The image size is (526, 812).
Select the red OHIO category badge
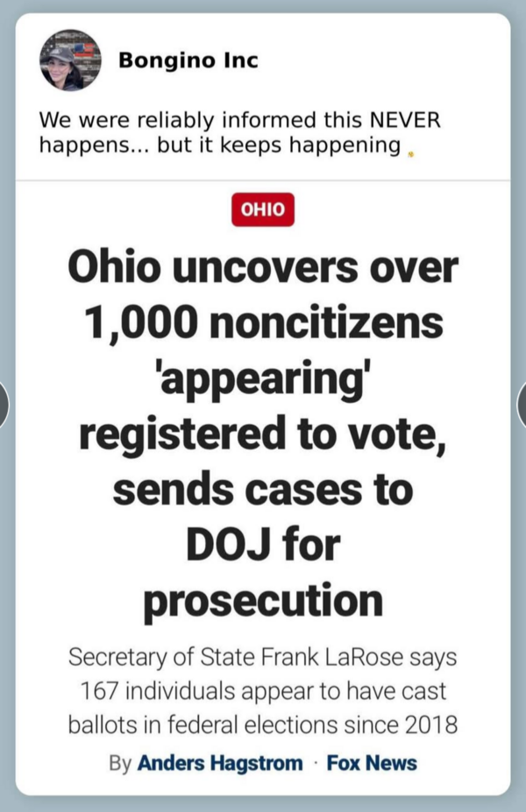pos(262,209)
